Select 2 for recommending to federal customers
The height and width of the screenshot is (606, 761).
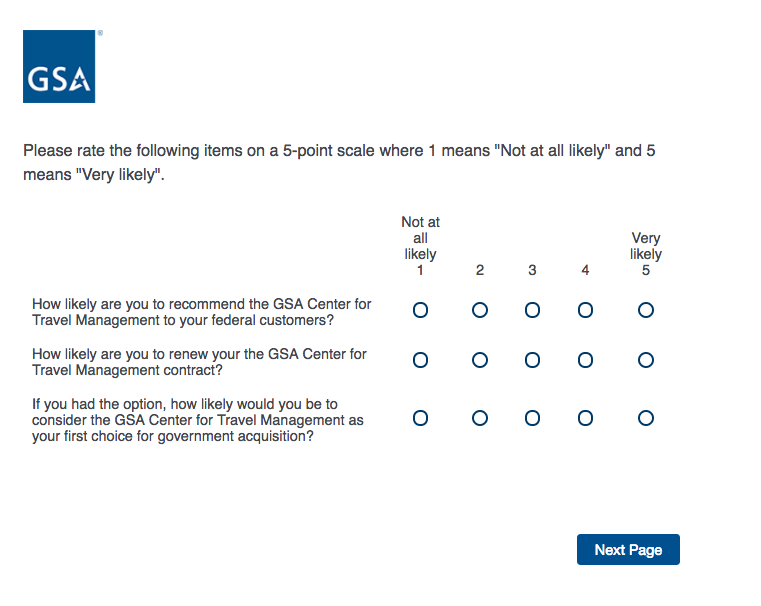[x=480, y=310]
